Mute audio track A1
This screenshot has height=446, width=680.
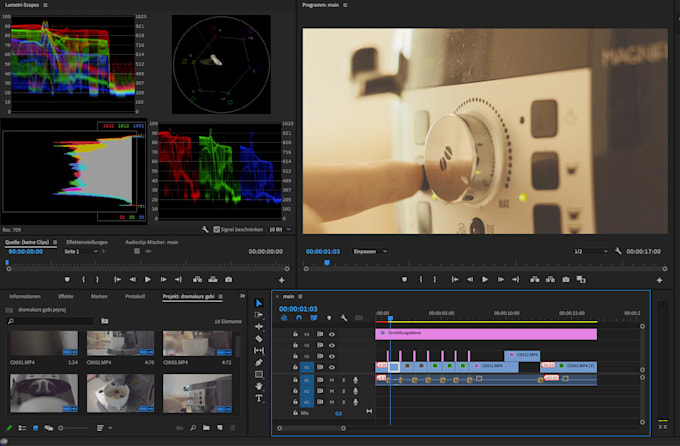tap(332, 380)
